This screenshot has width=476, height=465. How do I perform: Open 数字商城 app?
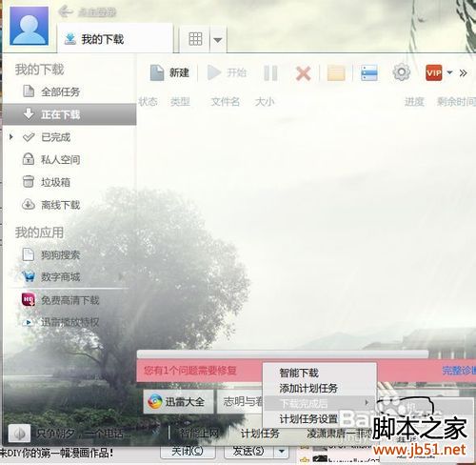(69, 277)
